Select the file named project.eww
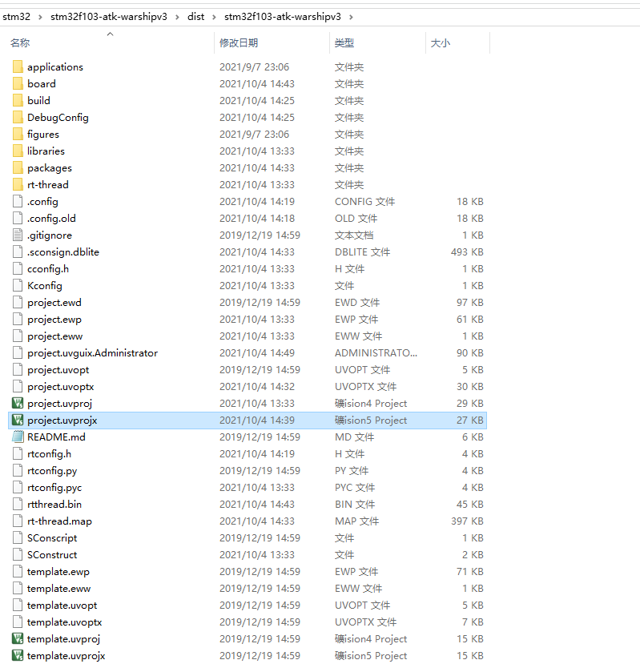This screenshot has height=672, width=640. coord(55,336)
